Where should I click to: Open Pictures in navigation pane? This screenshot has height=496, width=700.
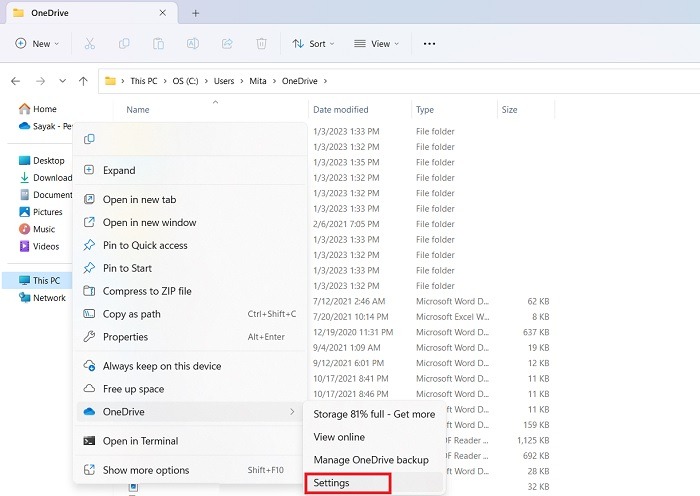[41, 212]
